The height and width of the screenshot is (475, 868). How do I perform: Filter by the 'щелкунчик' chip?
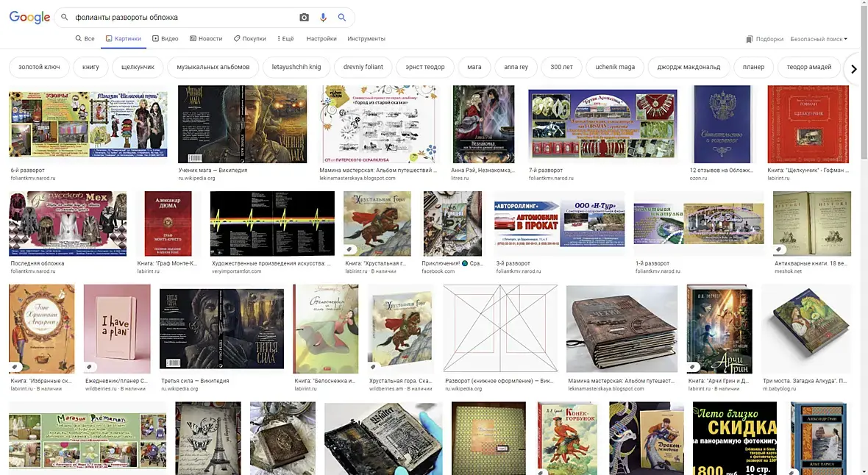tap(138, 67)
